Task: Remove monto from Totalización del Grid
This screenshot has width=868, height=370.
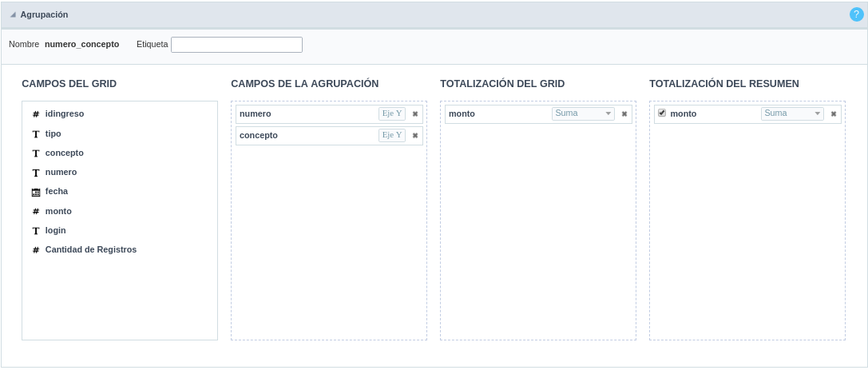Action: pos(624,114)
